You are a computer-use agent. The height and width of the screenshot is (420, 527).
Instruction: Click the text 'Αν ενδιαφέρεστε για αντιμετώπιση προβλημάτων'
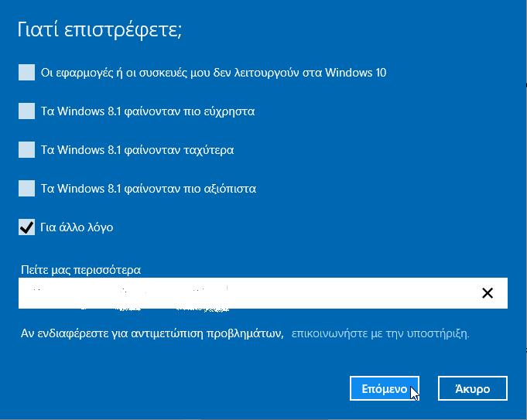coord(152,334)
